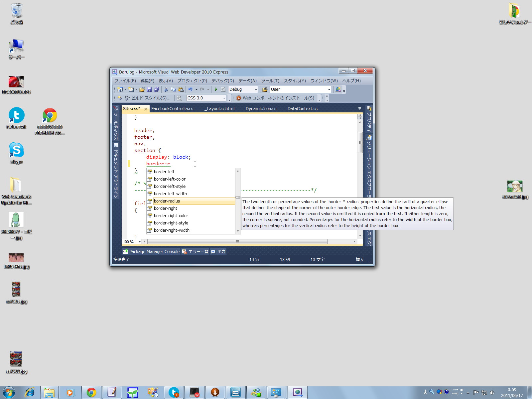The width and height of the screenshot is (532, 399).
Task: Open the Properties side panel icon
Action: (x=369, y=108)
